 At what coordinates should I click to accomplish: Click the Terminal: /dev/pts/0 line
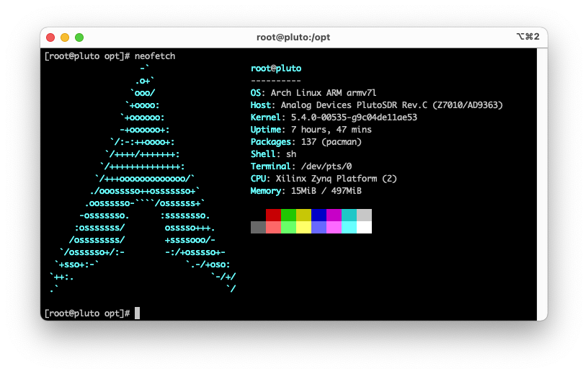301,166
